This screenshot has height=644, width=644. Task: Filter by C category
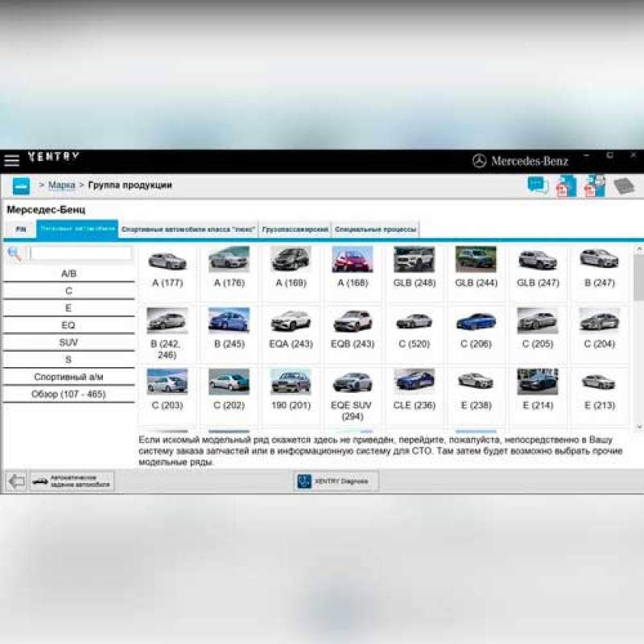coord(68,291)
